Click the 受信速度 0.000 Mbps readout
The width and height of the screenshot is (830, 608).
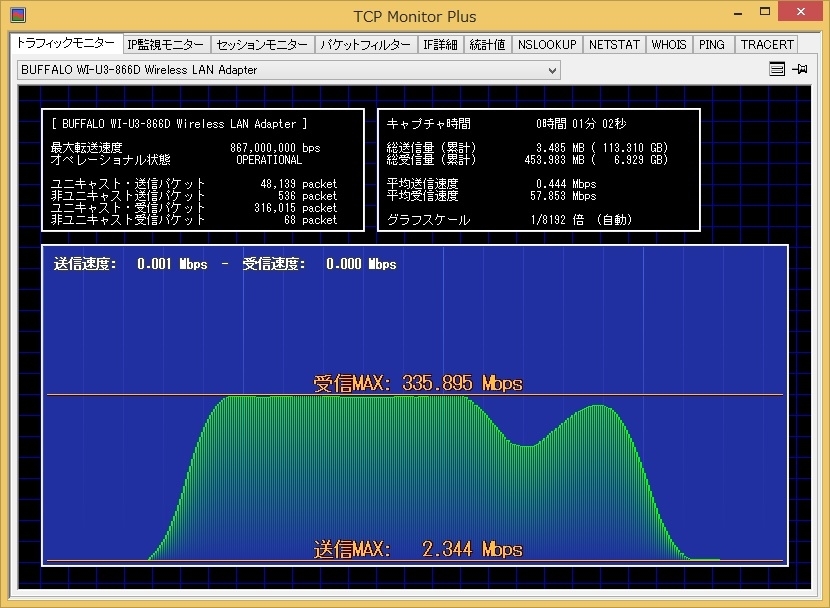coord(319,264)
